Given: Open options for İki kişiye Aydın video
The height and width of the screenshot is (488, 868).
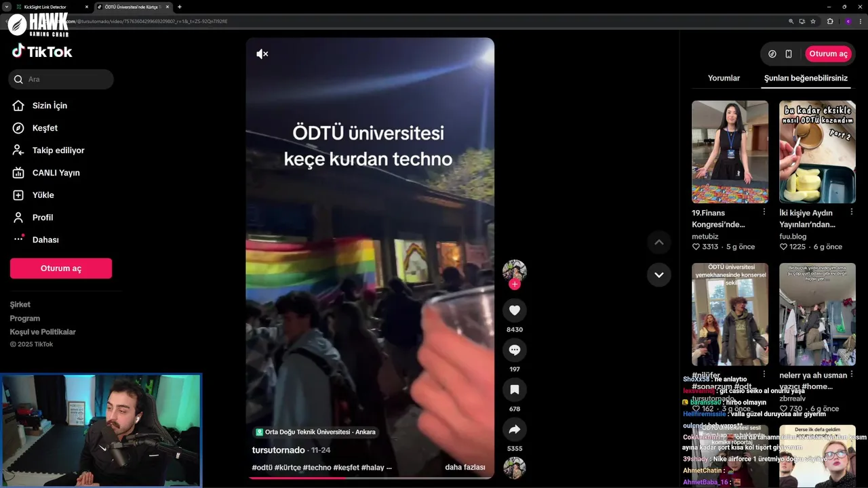Looking at the screenshot, I should [x=852, y=211].
